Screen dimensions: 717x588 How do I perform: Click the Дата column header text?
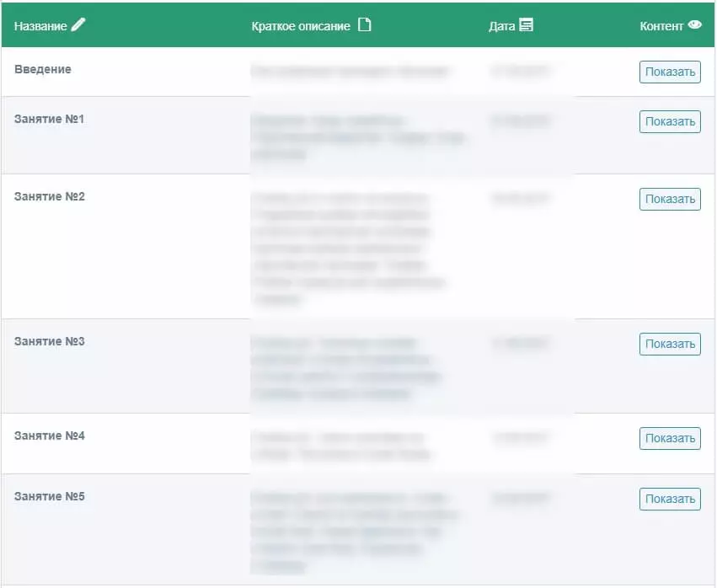501,26
